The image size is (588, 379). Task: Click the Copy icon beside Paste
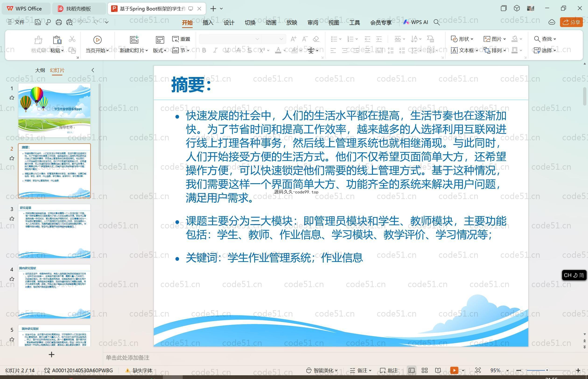tap(72, 50)
